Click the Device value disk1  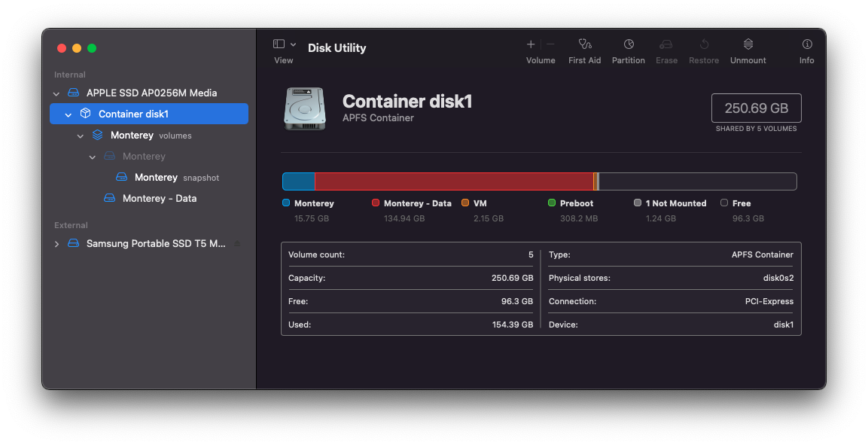tap(783, 325)
